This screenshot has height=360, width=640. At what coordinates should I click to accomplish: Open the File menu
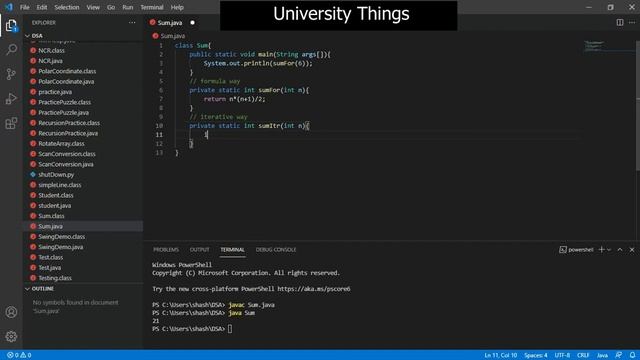pyautogui.click(x=24, y=7)
